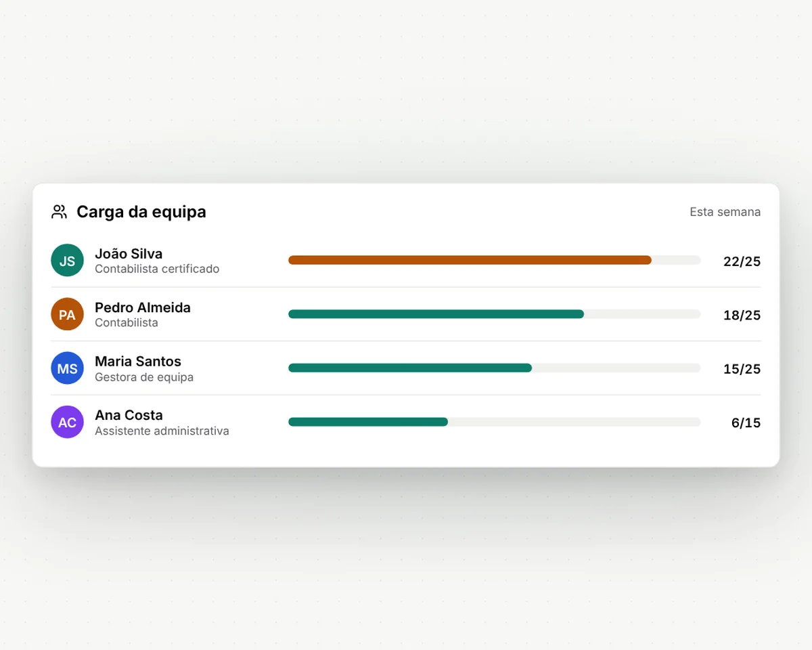812x650 pixels.
Task: Click the Esta semana label
Action: tap(725, 212)
